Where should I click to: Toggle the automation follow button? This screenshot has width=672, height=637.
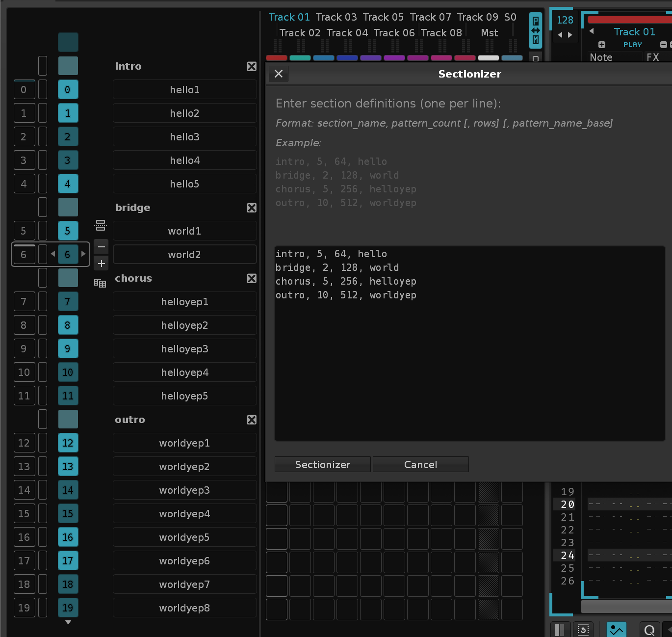[x=616, y=630]
